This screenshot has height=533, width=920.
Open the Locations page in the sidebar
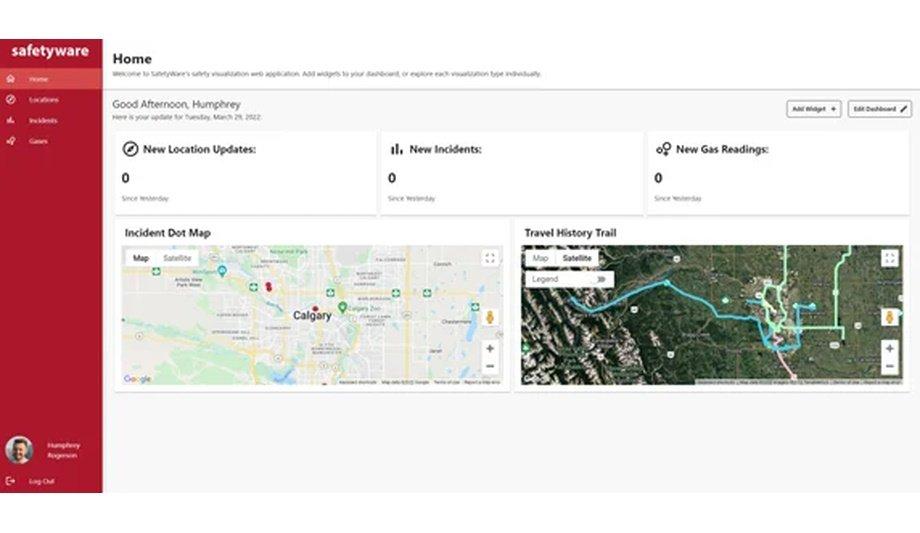coord(51,100)
